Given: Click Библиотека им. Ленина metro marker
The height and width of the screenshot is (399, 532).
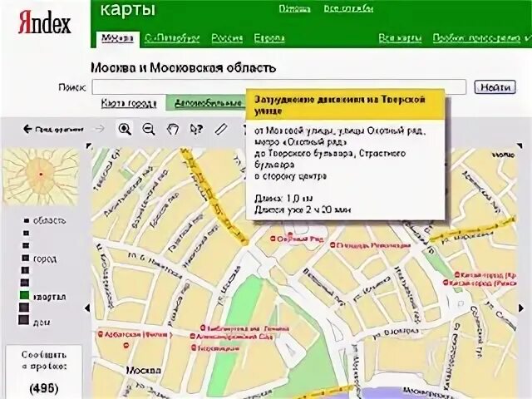Looking at the screenshot, I should [x=203, y=328].
